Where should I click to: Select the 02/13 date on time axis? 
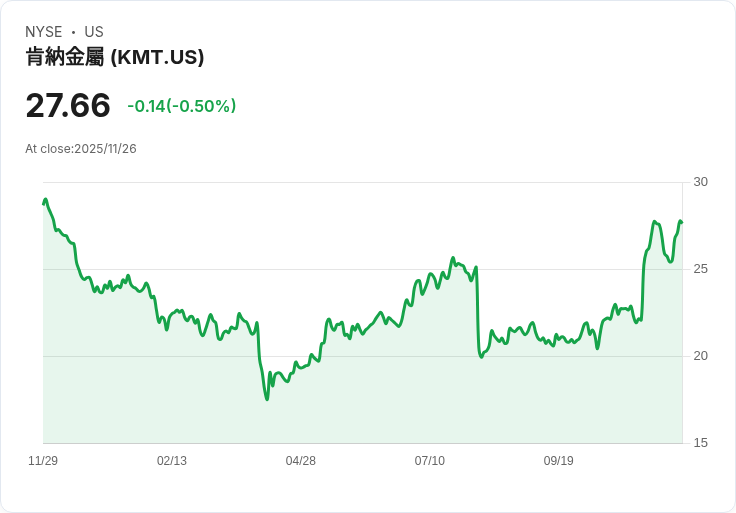[x=172, y=461]
